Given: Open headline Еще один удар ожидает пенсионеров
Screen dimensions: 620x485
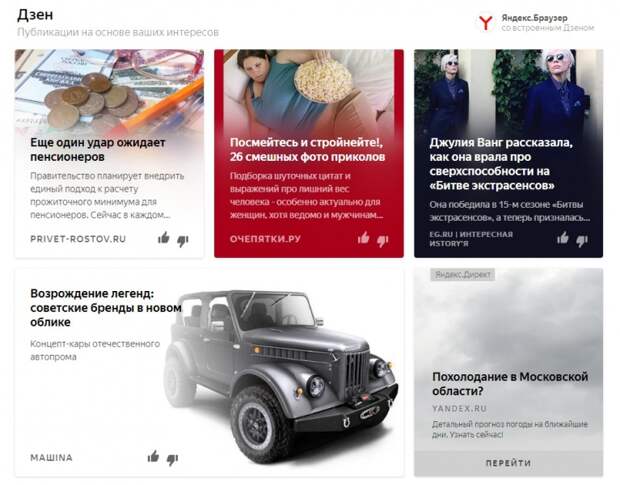Looking at the screenshot, I should click(x=98, y=149).
